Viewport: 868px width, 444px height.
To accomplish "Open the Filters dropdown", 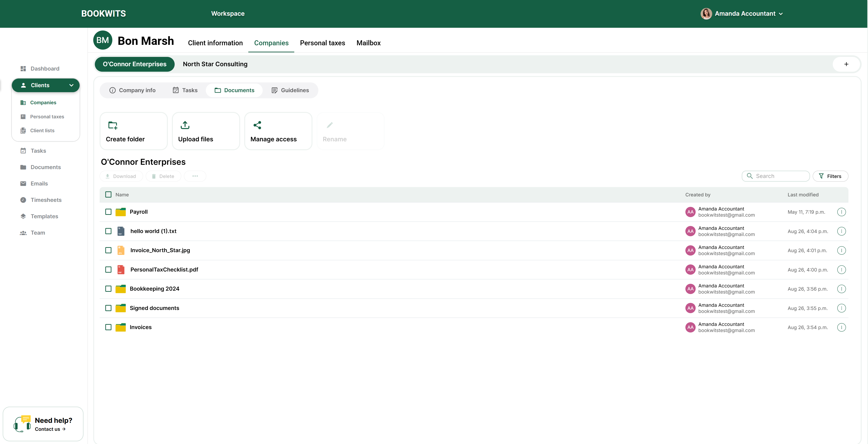I will (x=830, y=176).
